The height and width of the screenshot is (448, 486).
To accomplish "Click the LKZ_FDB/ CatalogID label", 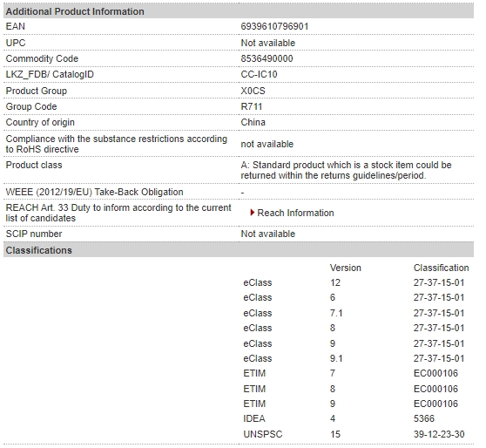I will coord(50,74).
